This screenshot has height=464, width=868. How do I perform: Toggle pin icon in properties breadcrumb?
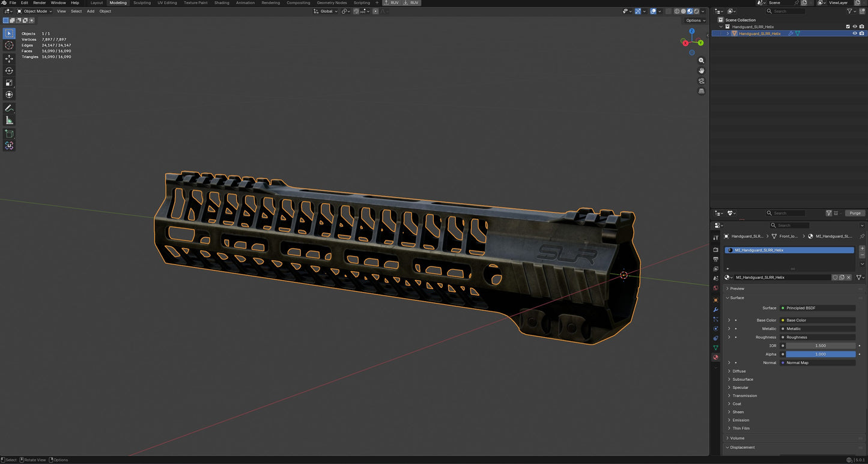[x=862, y=236]
